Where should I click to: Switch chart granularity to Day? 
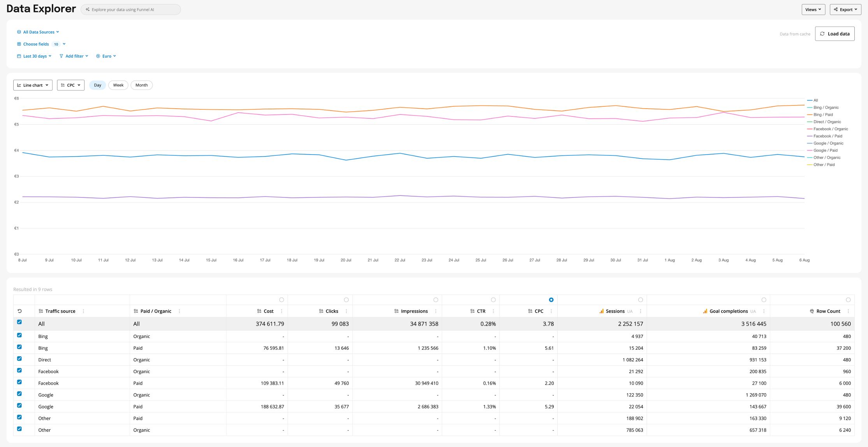(97, 85)
